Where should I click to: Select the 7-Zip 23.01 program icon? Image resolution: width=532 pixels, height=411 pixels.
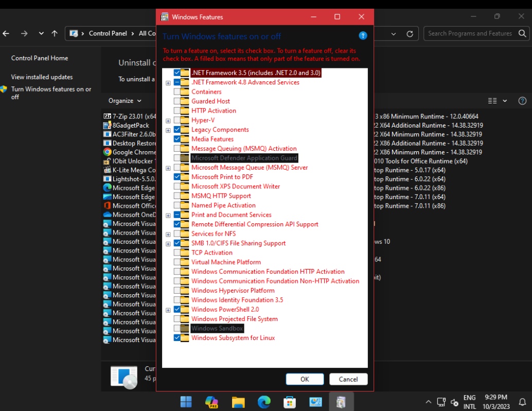point(107,116)
